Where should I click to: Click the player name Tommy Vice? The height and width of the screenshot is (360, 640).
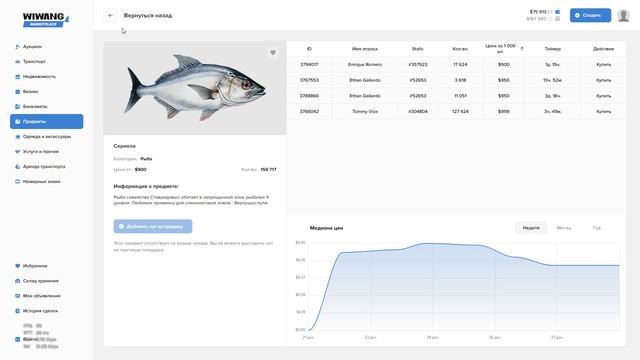(365, 111)
